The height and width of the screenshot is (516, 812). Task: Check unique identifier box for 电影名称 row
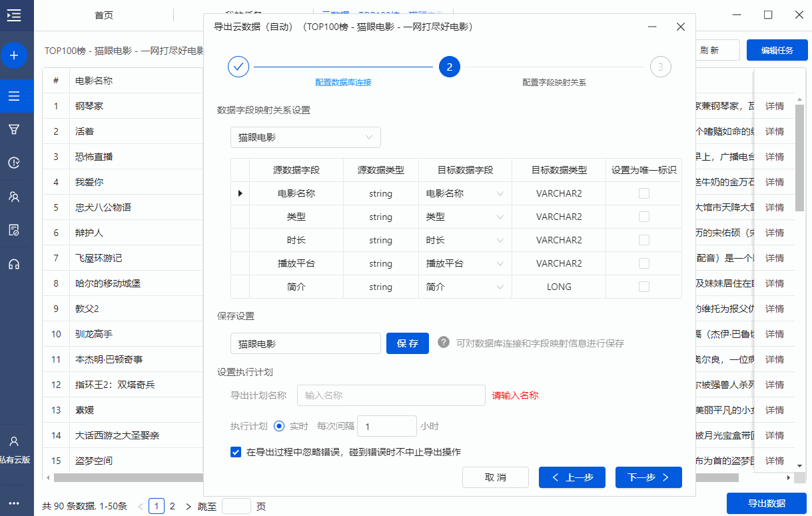[644, 193]
